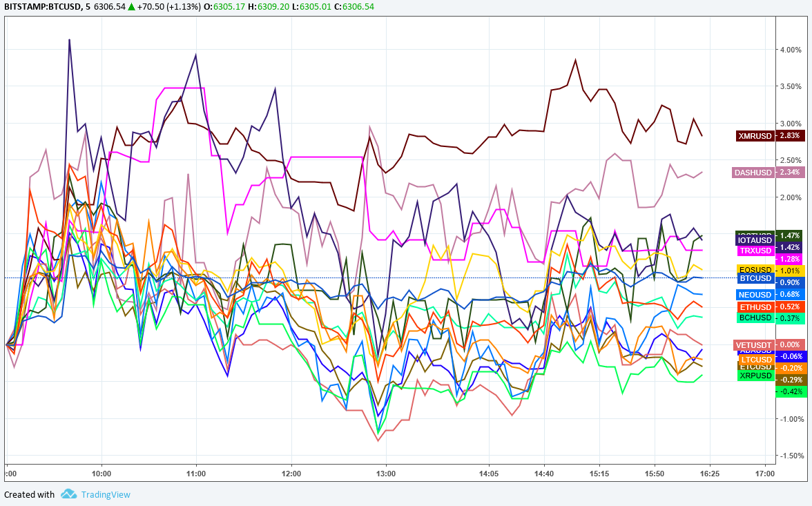Choose the NEOUSD series label
Screen dimensions: 812x506
point(755,295)
